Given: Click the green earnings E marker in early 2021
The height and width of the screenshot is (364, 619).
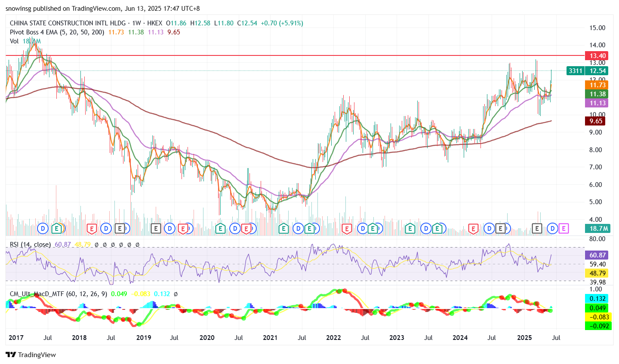Looking at the screenshot, I should pos(283,228).
